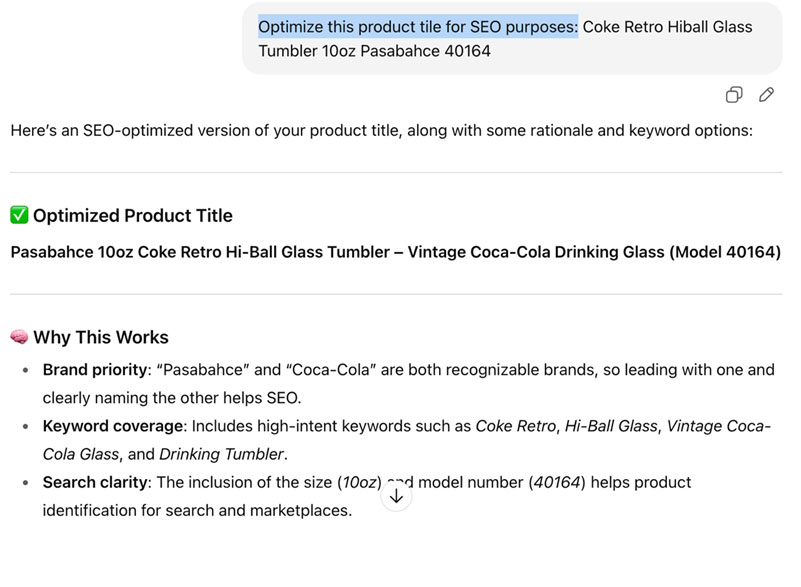Screen dimensions: 801x587
Task: Click the bold 'Brand priority' label
Action: (x=95, y=370)
